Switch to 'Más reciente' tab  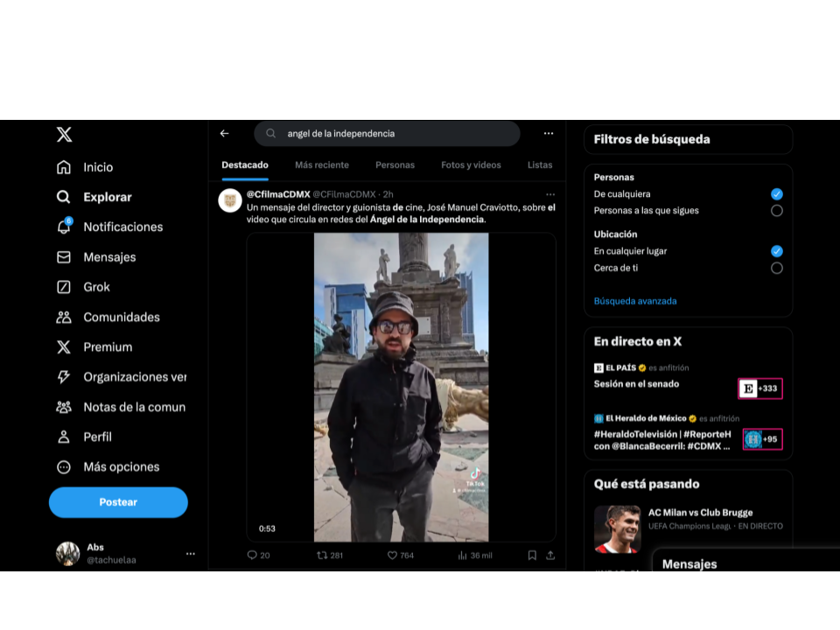tap(321, 164)
